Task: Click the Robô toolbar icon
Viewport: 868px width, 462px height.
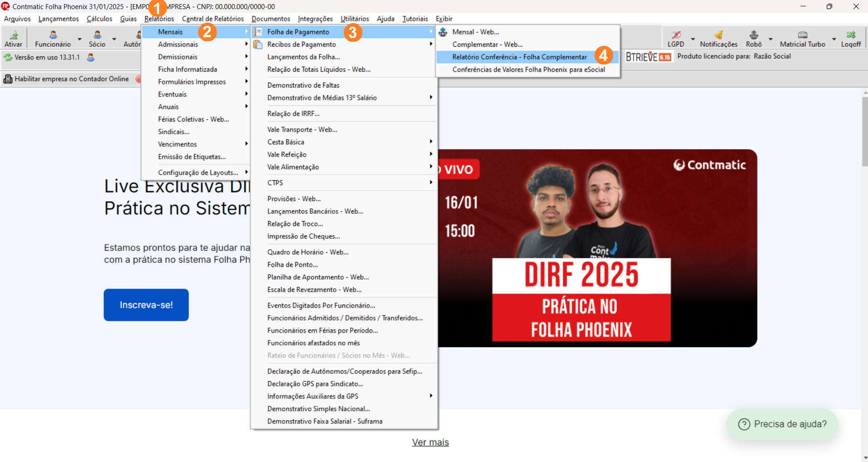Action: [754, 35]
